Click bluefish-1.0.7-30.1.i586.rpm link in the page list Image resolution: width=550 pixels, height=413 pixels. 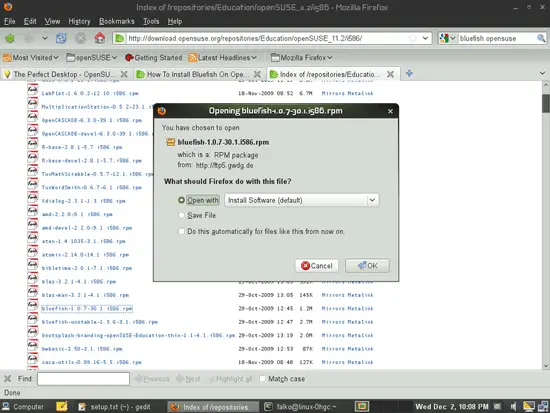[87, 308]
